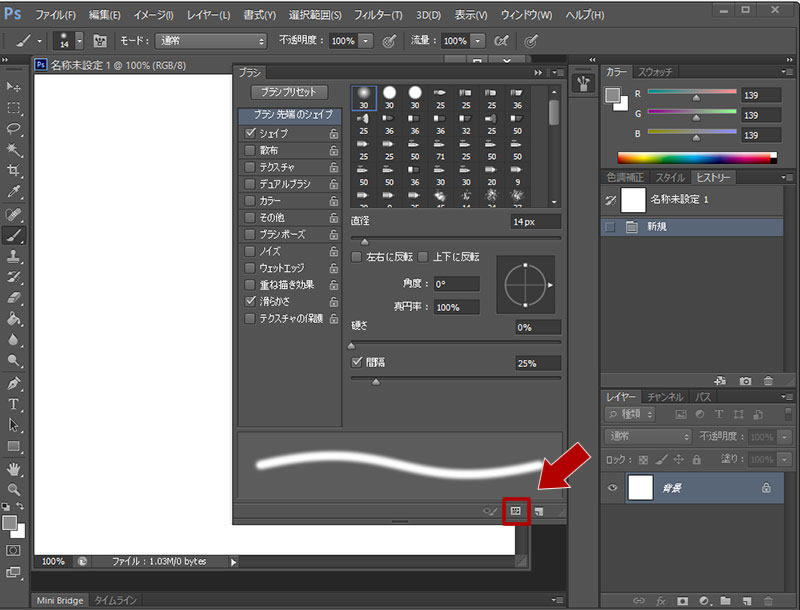Click the 直径 size slider
Screen dimensions: 800x610
point(456,238)
